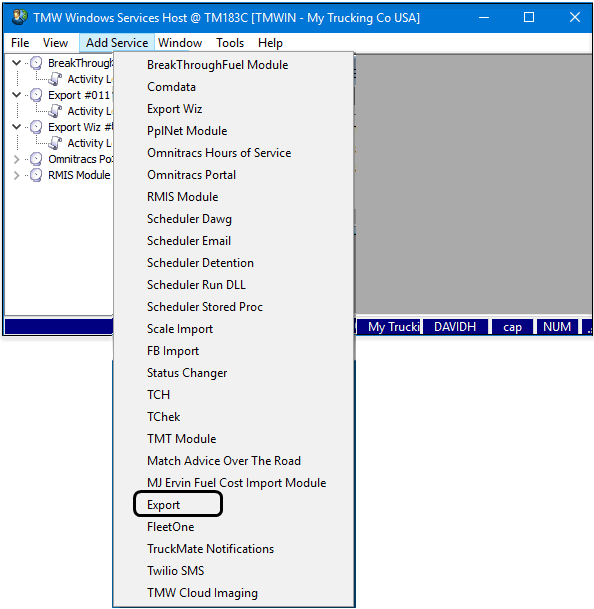
Task: Select Activity Log row beneath BreakThrough
Action: 89,79
